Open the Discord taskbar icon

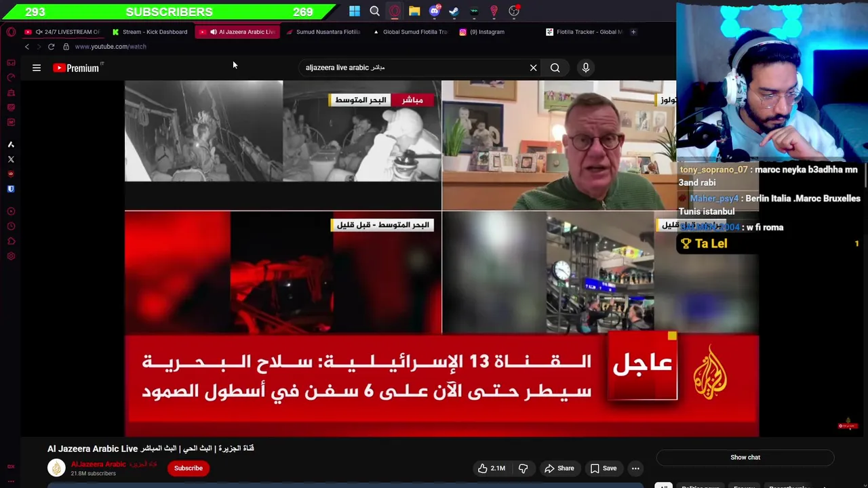435,11
